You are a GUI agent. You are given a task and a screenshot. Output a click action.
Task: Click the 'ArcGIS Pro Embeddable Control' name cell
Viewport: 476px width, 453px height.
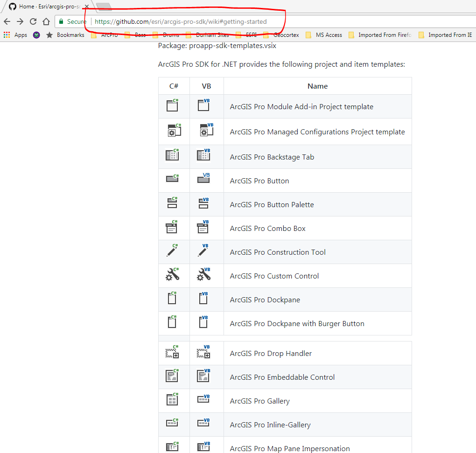pos(317,377)
